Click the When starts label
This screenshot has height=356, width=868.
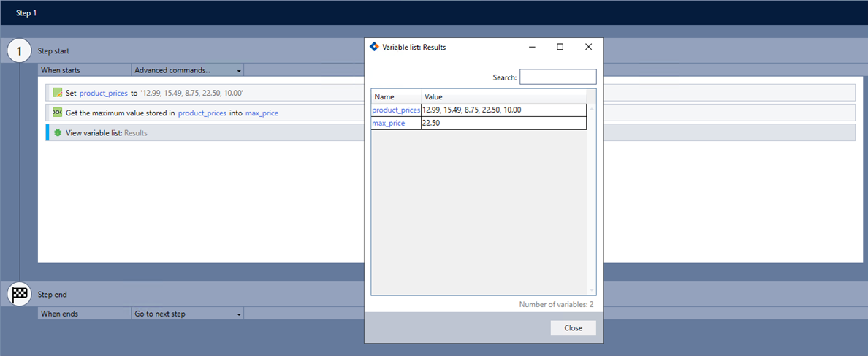click(x=61, y=70)
